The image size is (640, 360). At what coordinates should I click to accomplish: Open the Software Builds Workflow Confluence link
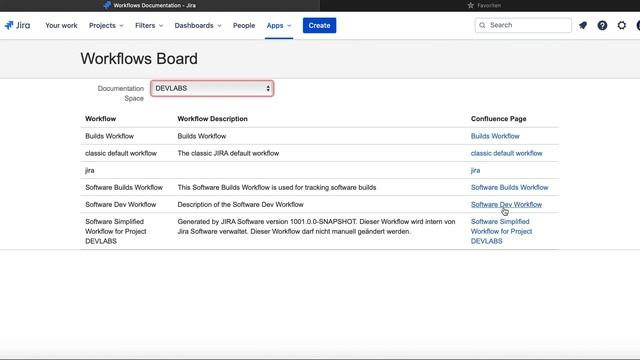509,187
